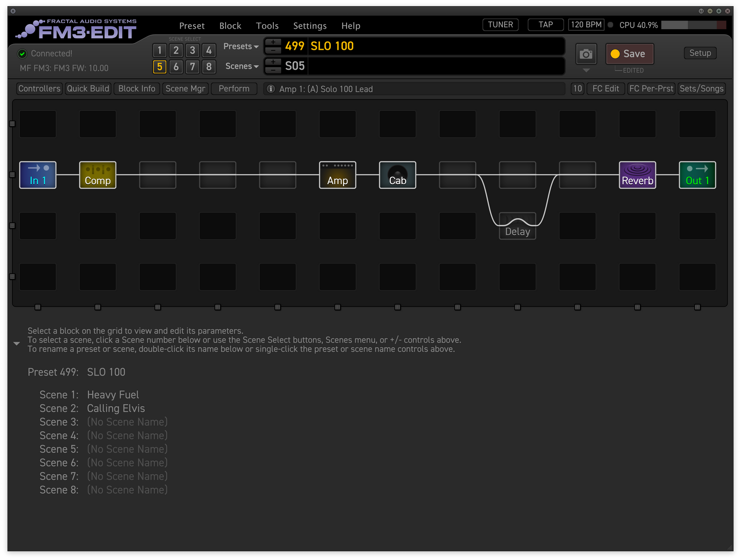Select the Amp block
741x560 pixels.
tap(337, 175)
